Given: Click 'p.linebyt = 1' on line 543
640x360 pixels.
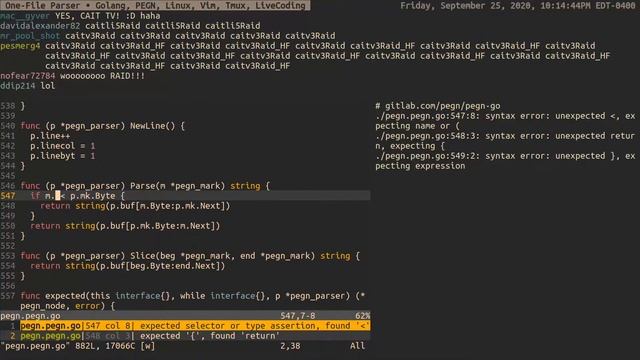Looking at the screenshot, I should point(62,156).
